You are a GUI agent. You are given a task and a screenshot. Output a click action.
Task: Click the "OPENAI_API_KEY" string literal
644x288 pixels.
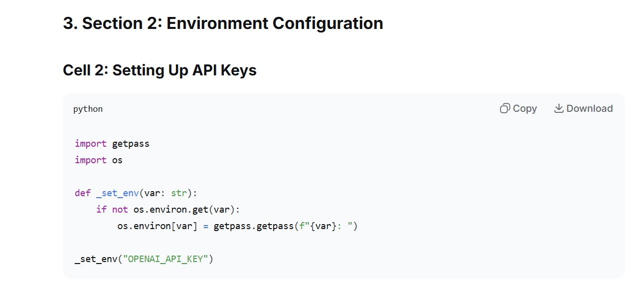pyautogui.click(x=166, y=259)
